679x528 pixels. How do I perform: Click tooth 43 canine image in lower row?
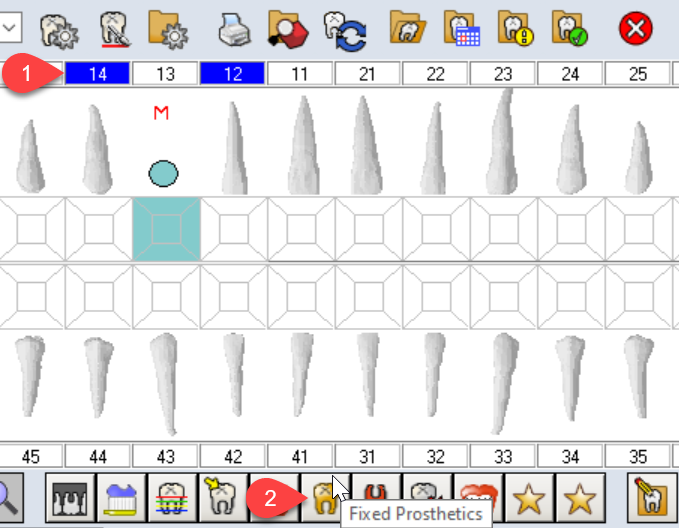[165, 384]
